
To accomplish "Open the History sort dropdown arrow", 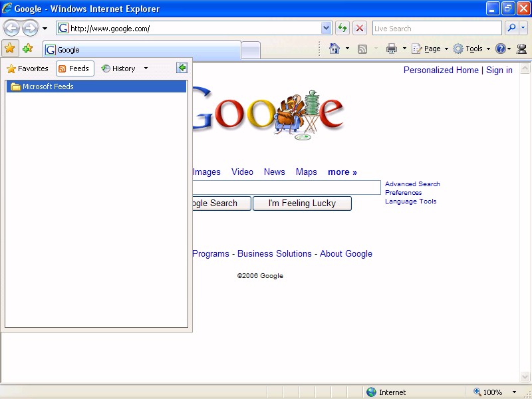I will (x=146, y=68).
